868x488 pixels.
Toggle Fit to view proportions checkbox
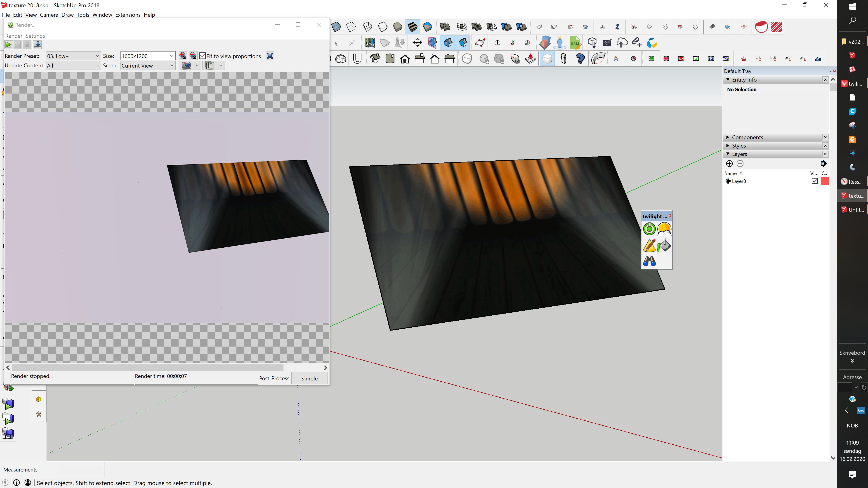pos(203,56)
